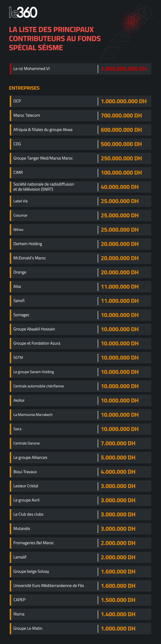Click the le360 logo
The width and height of the screenshot is (161, 644).
(23, 13)
